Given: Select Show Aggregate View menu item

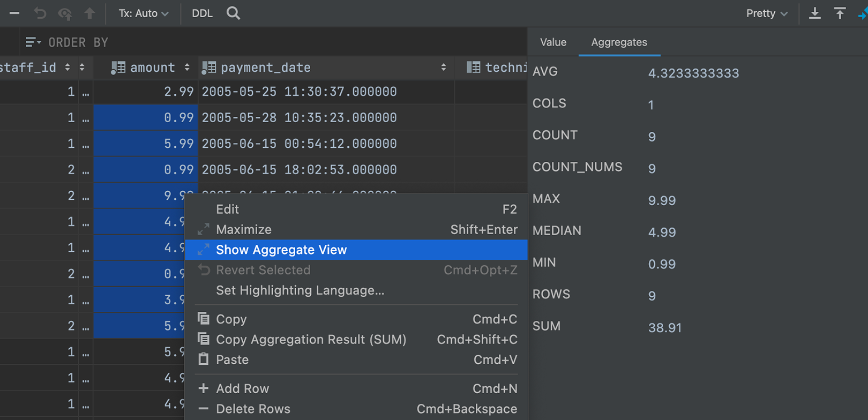Looking at the screenshot, I should tap(281, 250).
